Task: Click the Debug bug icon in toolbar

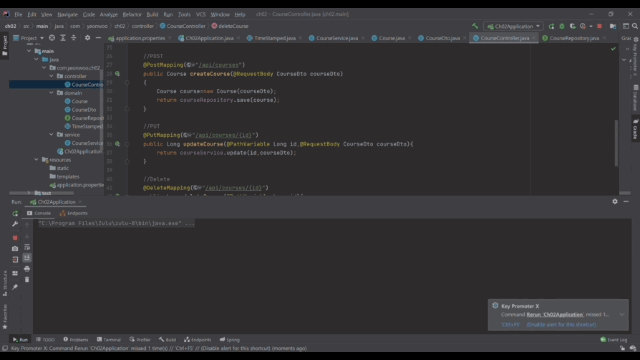Action: pos(562,26)
